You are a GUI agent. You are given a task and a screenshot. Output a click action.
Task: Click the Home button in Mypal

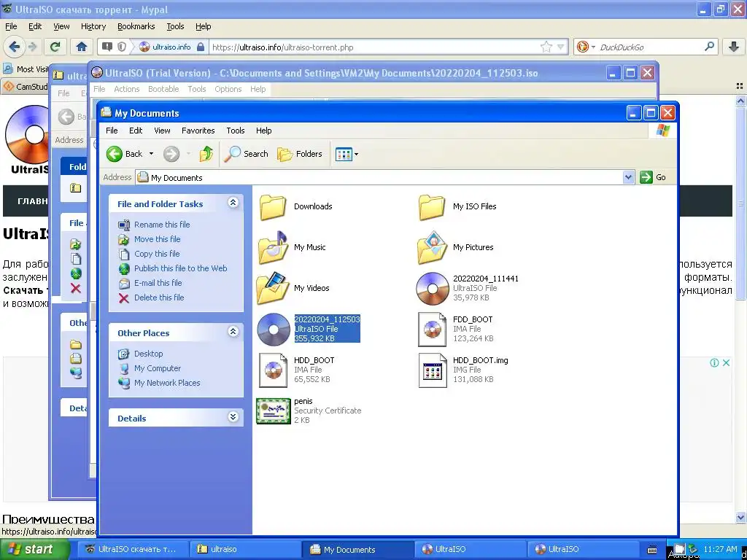click(x=82, y=47)
